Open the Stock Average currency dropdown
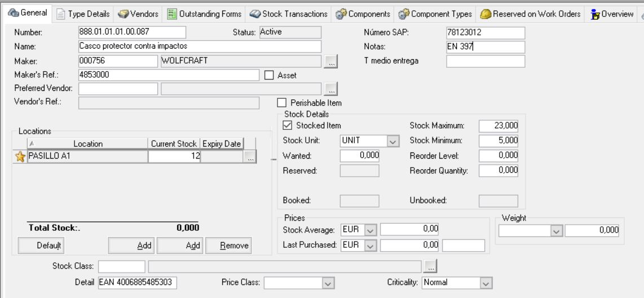The width and height of the screenshot is (644, 298). [370, 230]
